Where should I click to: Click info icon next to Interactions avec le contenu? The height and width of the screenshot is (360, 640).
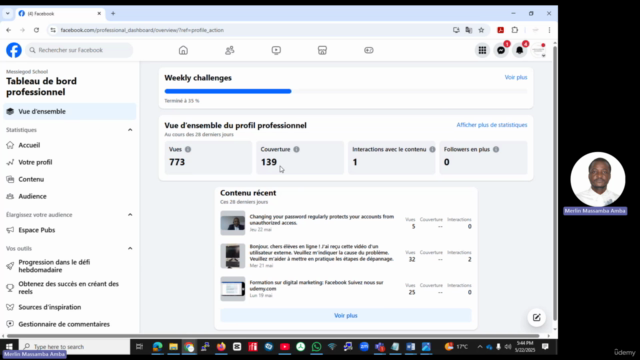click(432, 149)
